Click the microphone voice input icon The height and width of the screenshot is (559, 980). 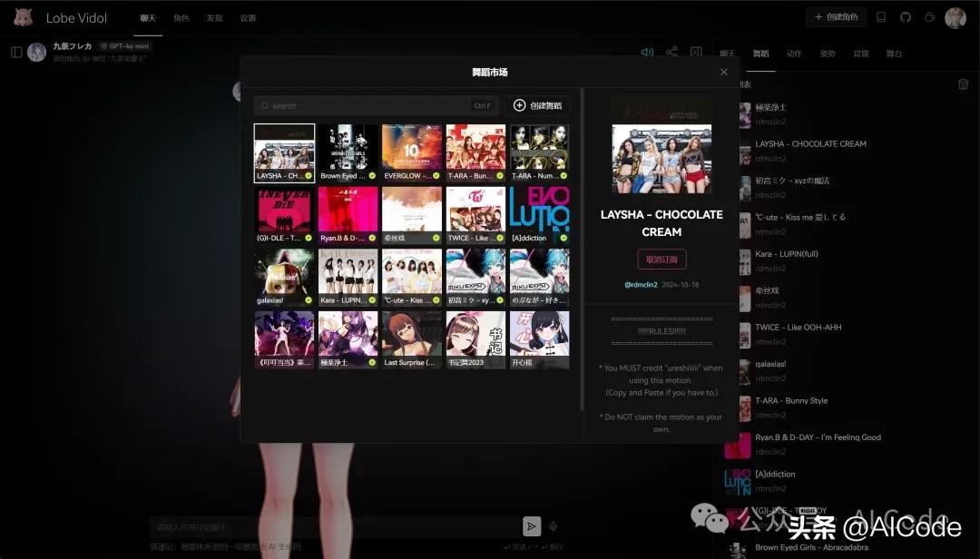pos(554,526)
